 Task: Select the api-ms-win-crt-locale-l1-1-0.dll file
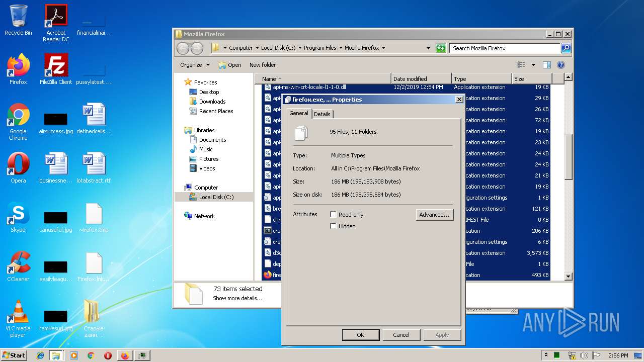309,87
